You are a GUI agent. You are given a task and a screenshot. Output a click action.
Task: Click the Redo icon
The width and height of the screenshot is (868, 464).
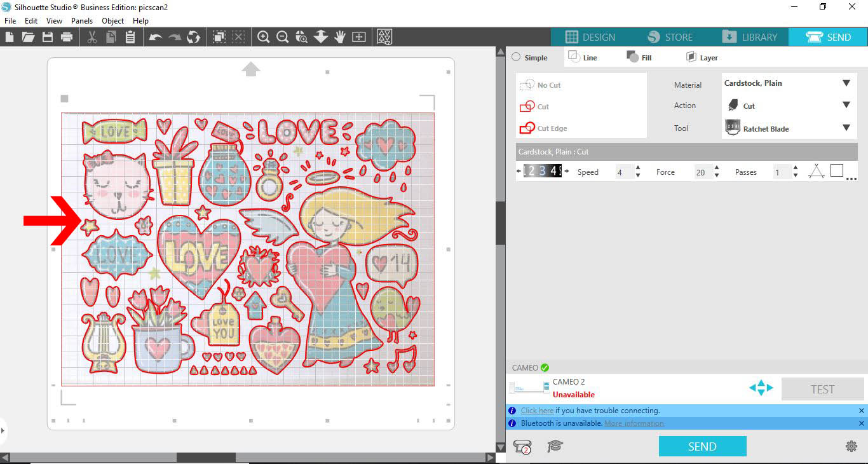pos(173,37)
